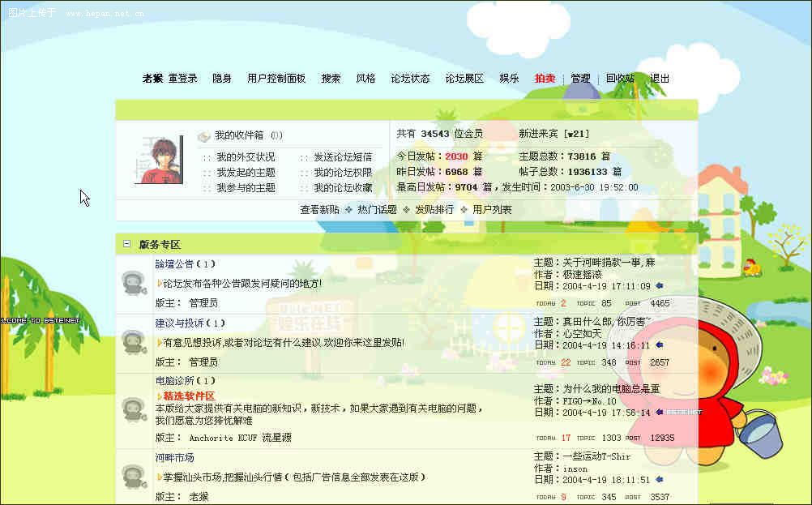Click yesterday's post count 6968

tap(456, 172)
